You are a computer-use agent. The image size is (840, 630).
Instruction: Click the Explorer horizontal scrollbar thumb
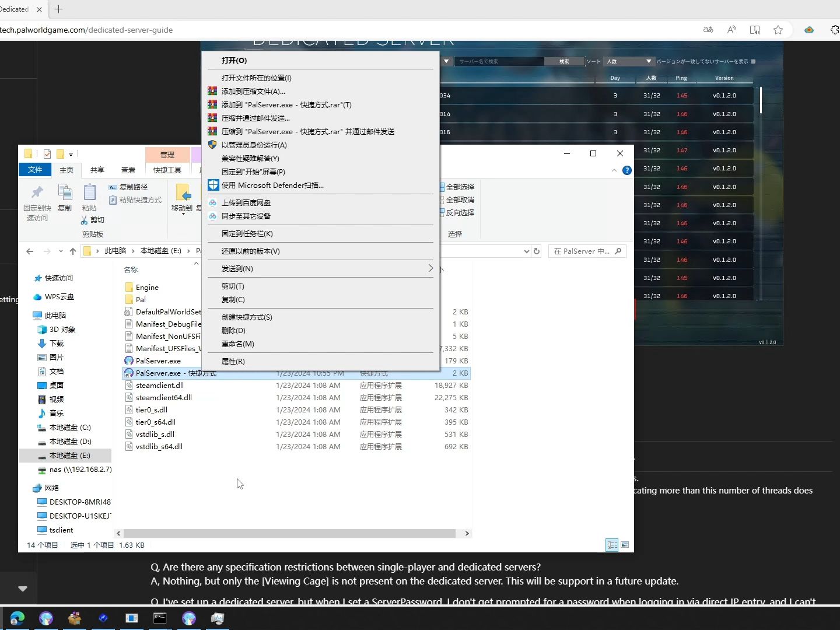click(x=289, y=533)
